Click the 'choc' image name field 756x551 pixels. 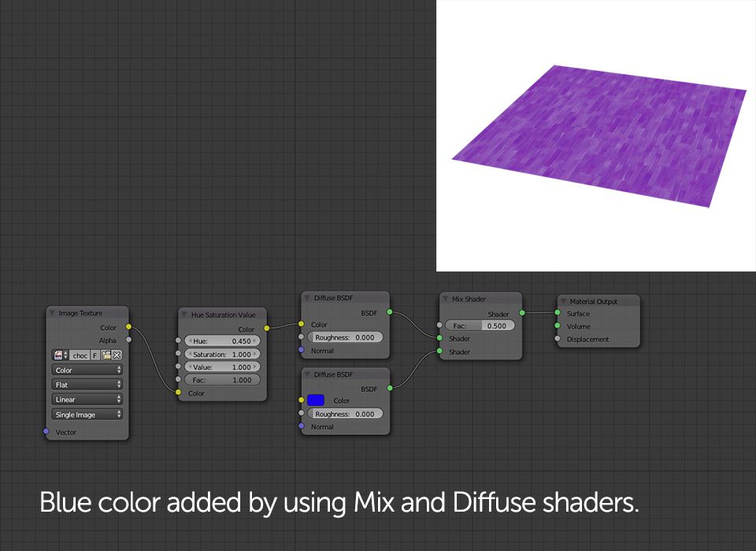click(x=80, y=355)
